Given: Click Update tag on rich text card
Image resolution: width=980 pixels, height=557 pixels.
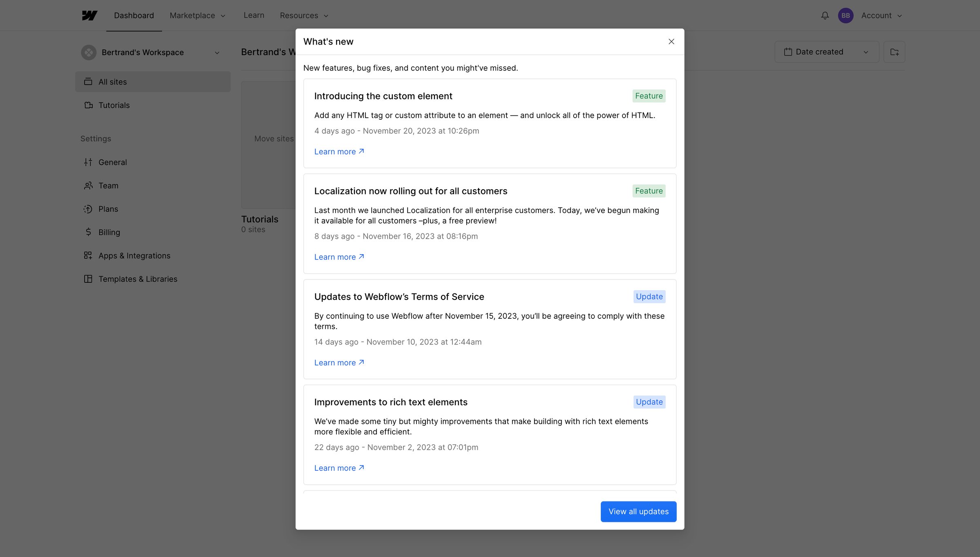Looking at the screenshot, I should [649, 402].
